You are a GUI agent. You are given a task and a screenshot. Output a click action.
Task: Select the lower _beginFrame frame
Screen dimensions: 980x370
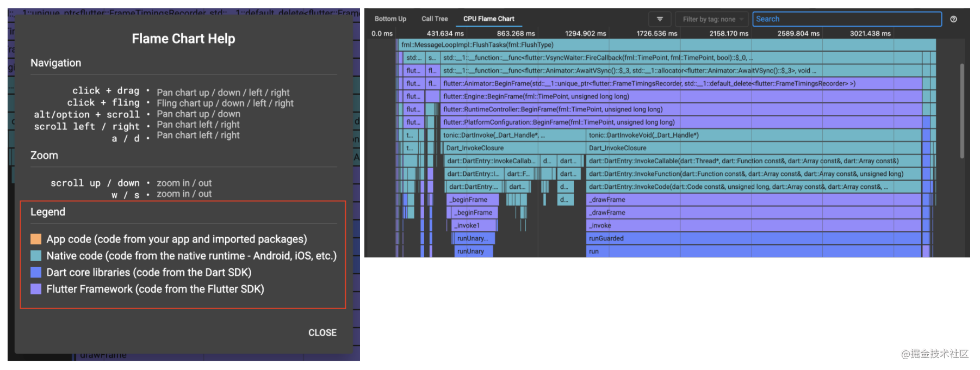tap(475, 213)
